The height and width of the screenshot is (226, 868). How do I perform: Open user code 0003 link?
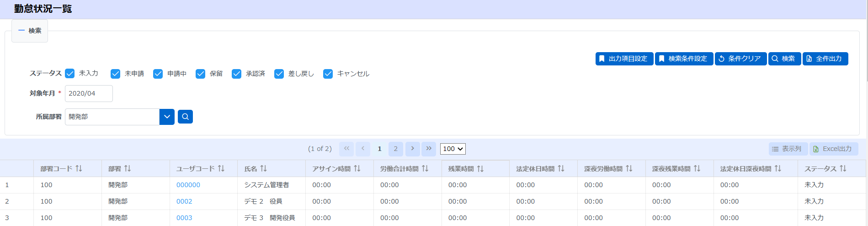[x=184, y=218]
